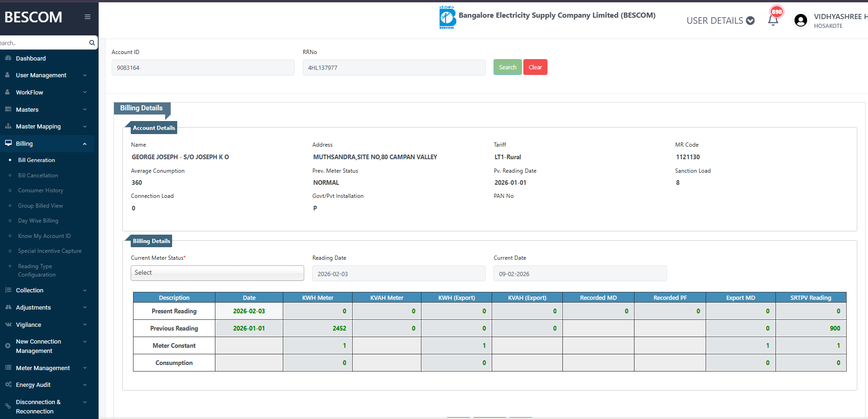Click the sidebar search magnifier icon
The height and width of the screenshot is (419, 868).
point(92,43)
